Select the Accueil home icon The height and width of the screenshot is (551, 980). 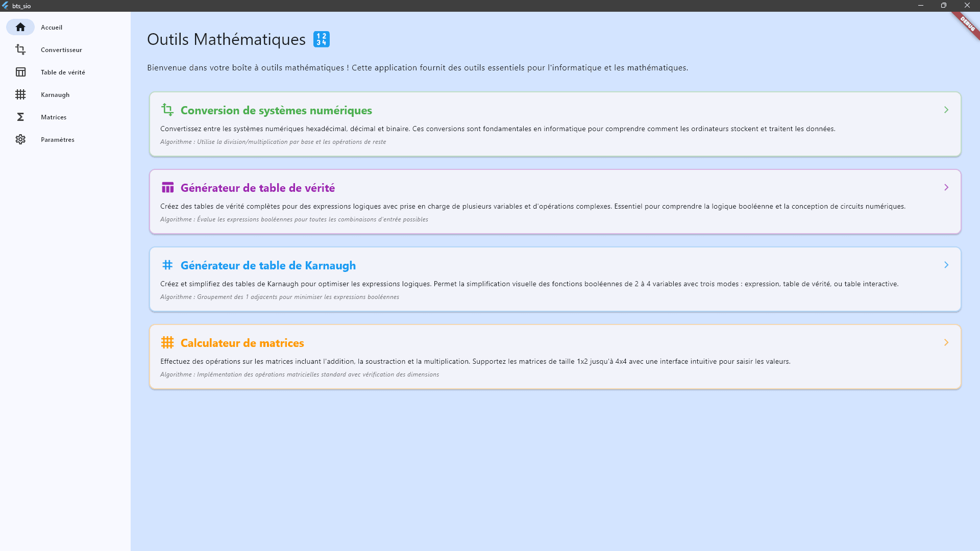tap(20, 27)
